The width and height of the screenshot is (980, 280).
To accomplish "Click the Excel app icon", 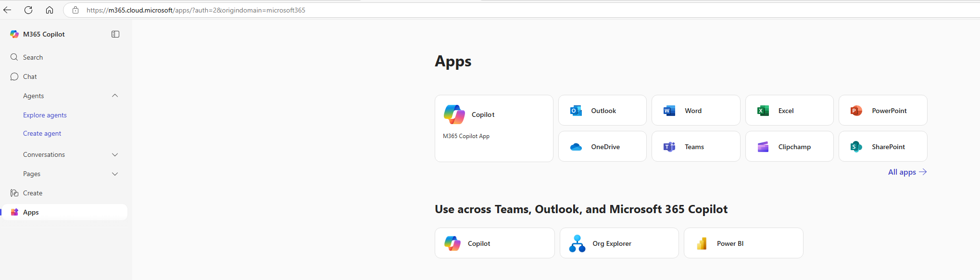I will (763, 111).
